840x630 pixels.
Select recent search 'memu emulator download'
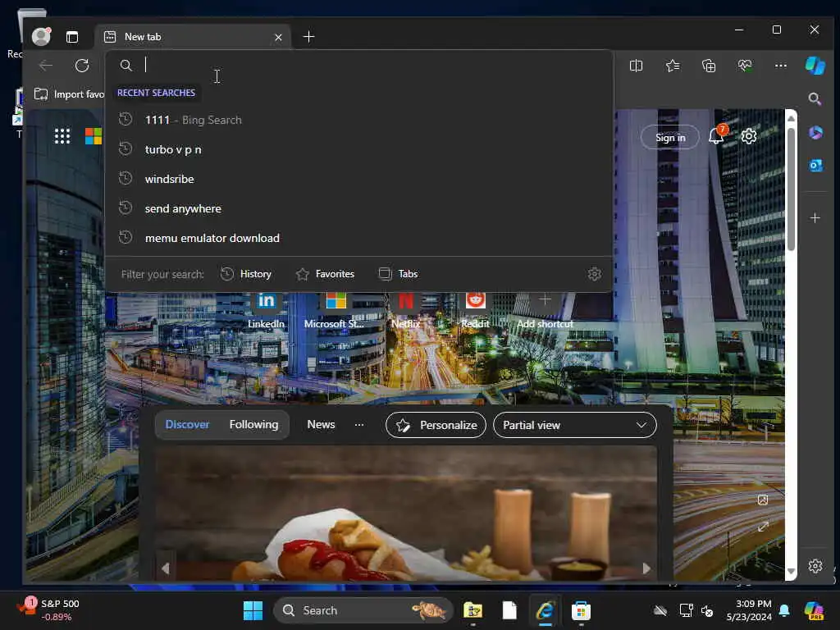coord(212,238)
